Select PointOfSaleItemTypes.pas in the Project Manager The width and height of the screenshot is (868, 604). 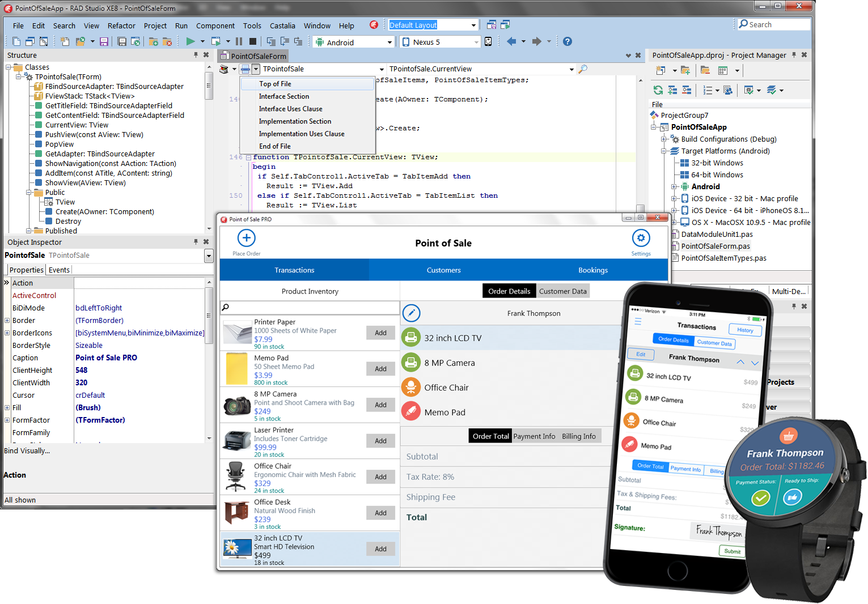point(723,258)
